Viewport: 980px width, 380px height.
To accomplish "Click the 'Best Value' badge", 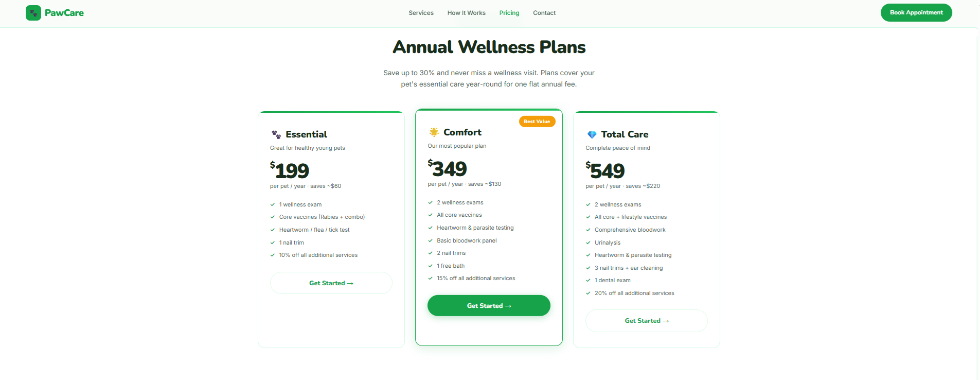I will (x=537, y=122).
